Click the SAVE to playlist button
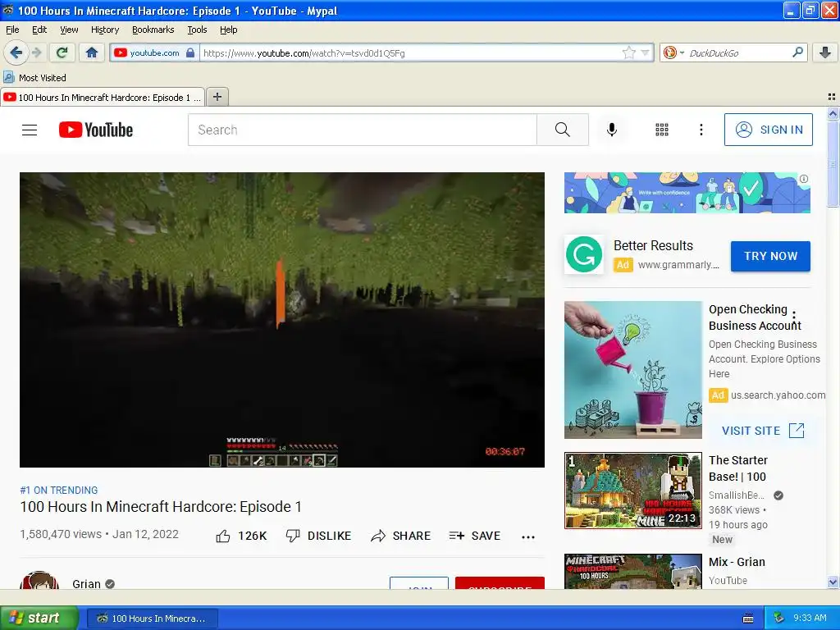Image resolution: width=840 pixels, height=630 pixels. coord(475,536)
